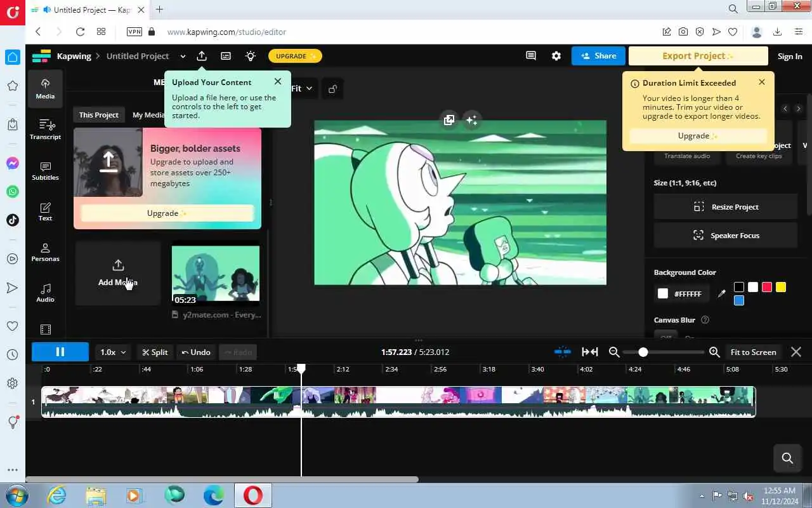Click Fit to Screen button
Image resolution: width=812 pixels, height=508 pixels.
click(x=754, y=352)
